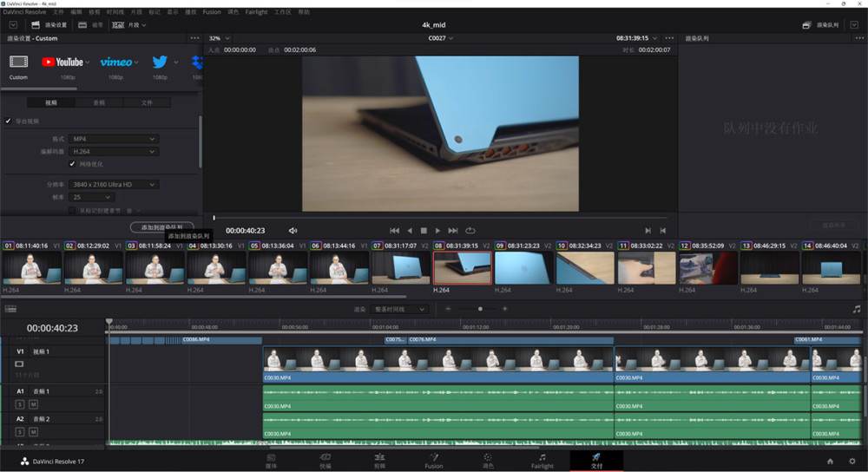This screenshot has height=472, width=868.
Task: Open the 片段 clips dropdown in toolbar
Action: click(x=129, y=25)
